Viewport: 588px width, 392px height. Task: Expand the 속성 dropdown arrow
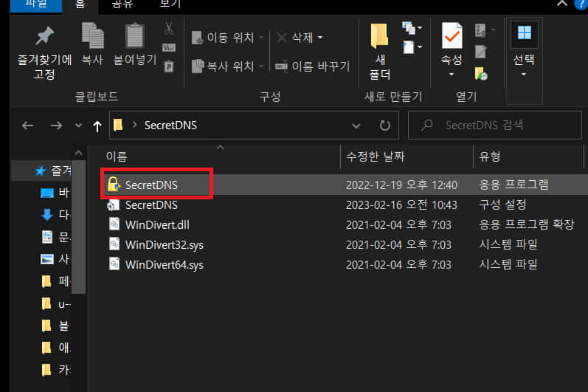pos(452,75)
